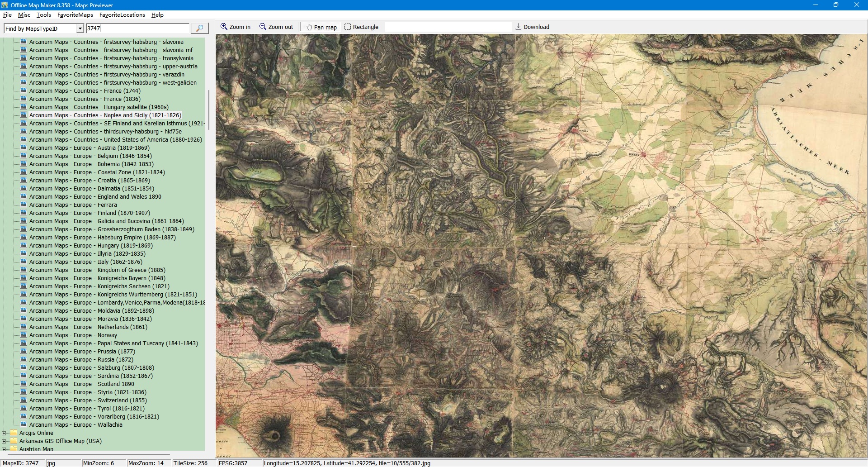Select the Rectangle selection tool

[361, 27]
